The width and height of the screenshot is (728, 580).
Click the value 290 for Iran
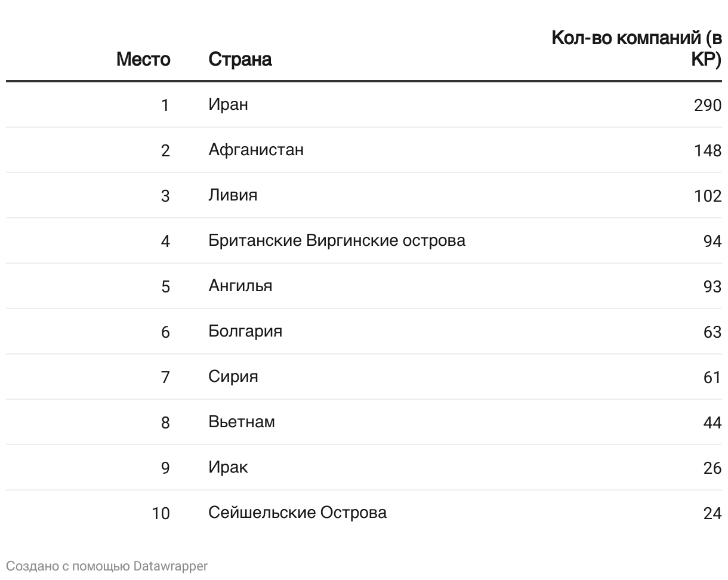(708, 106)
